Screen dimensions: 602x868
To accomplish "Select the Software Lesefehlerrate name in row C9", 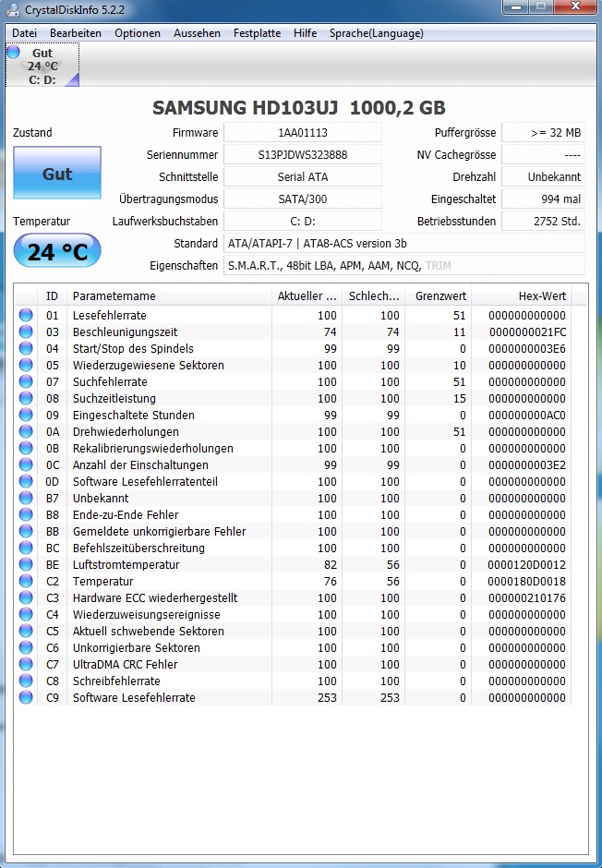I will point(134,697).
